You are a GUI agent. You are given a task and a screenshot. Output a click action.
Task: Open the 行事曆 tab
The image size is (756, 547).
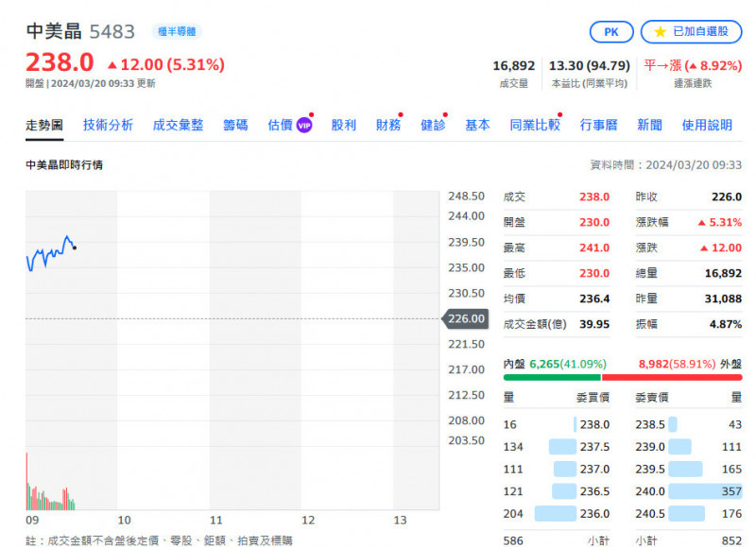pos(599,126)
